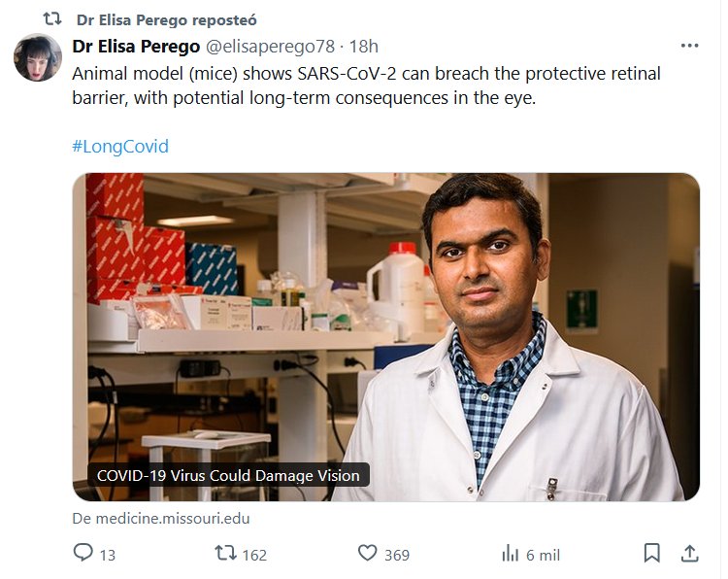Click the reply comment icon
The width and height of the screenshot is (728, 579).
pos(83,554)
